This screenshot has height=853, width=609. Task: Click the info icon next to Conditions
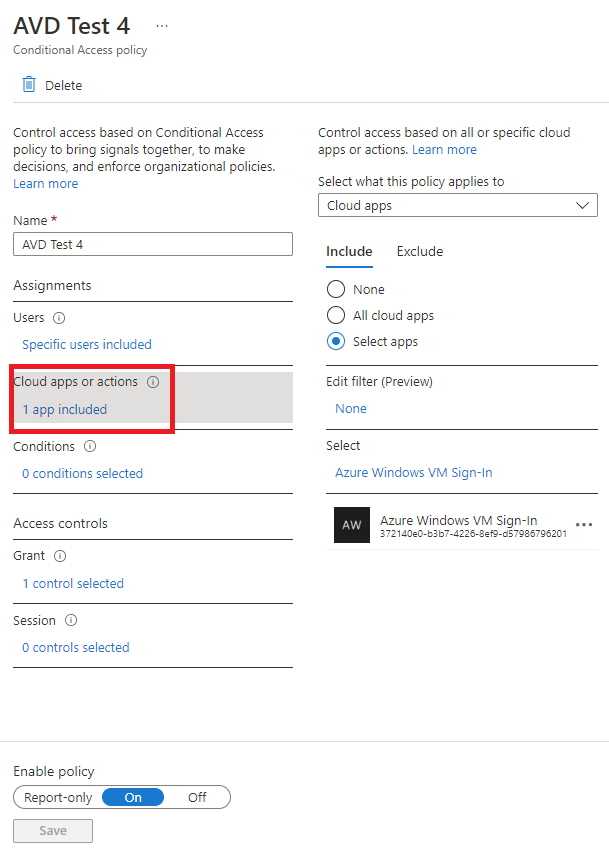(90, 446)
